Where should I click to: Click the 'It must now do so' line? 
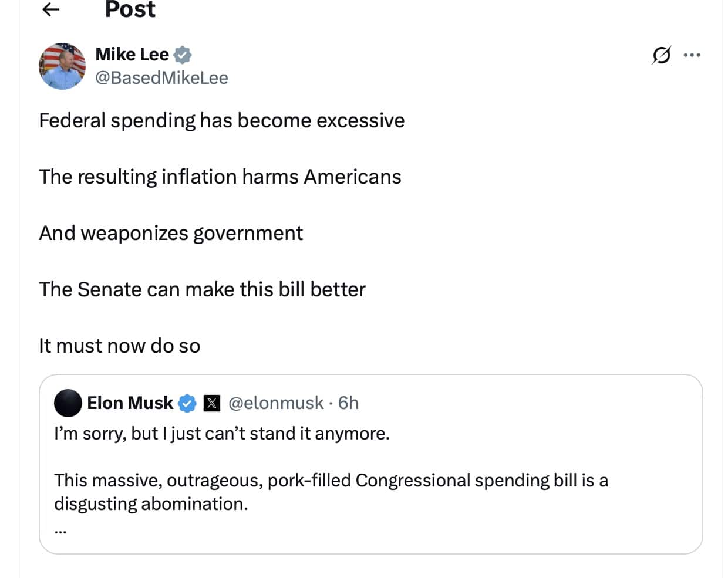point(120,346)
